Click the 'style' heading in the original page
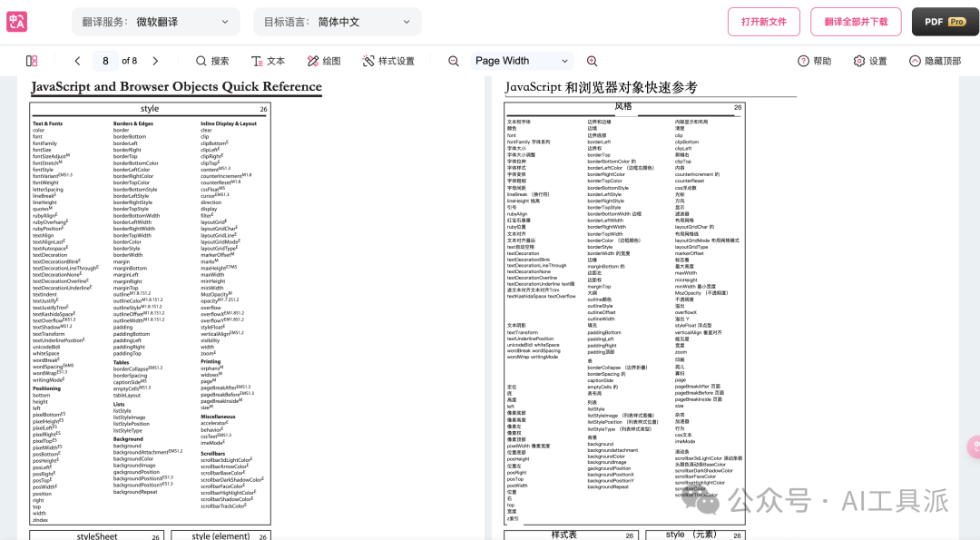 (x=150, y=109)
